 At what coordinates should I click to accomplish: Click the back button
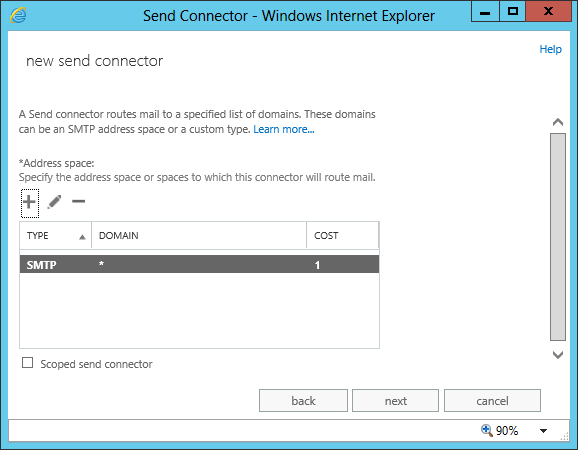[x=303, y=401]
